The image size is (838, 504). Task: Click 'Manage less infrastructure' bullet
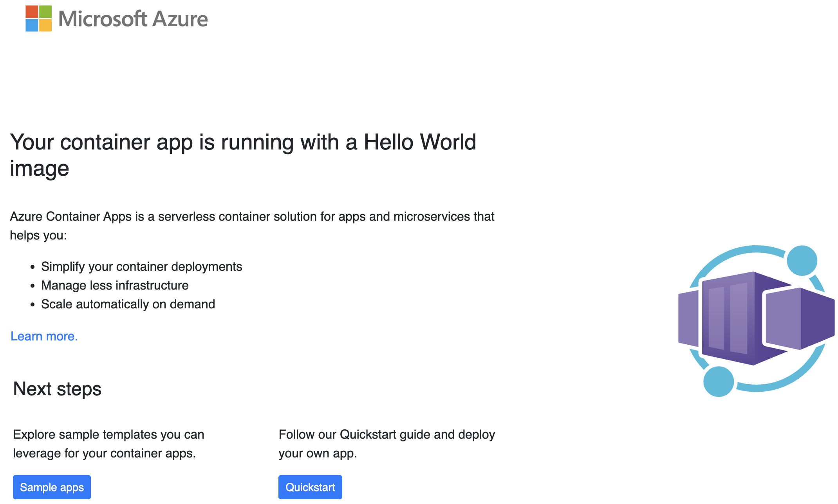[115, 285]
